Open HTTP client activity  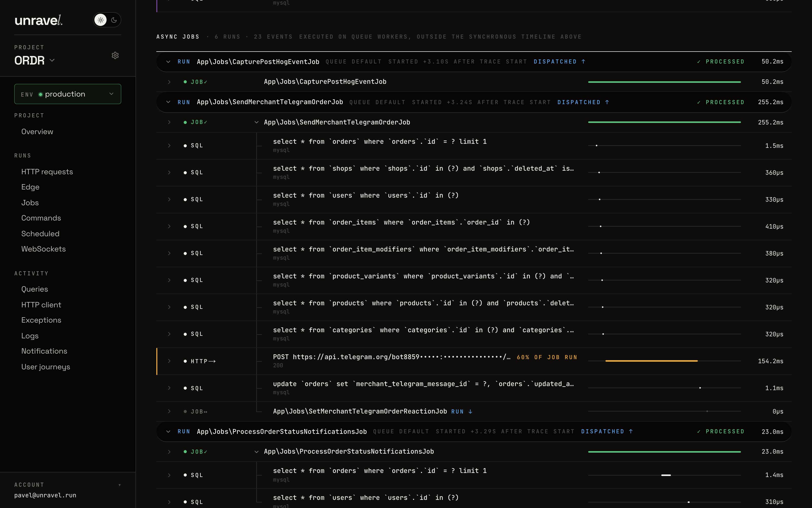pos(41,305)
